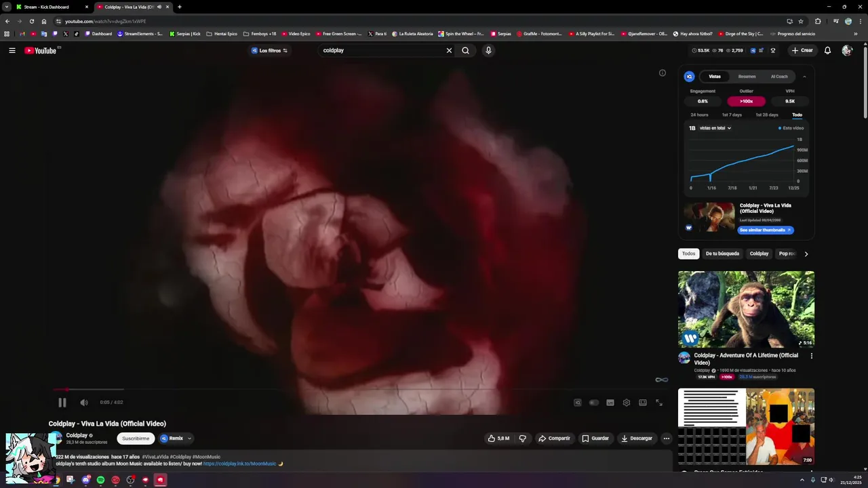Dislike the Viva La Vida video

(523, 439)
